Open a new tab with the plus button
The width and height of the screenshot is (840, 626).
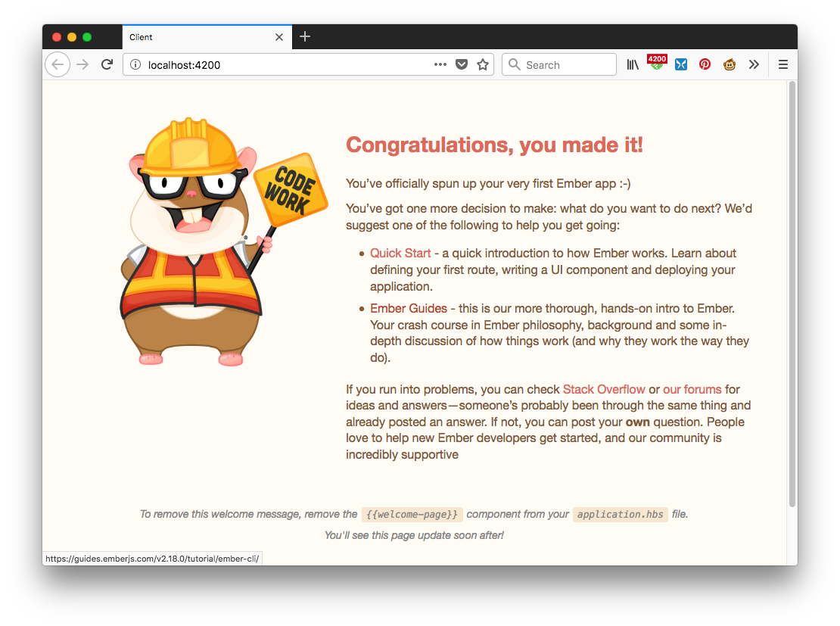305,36
